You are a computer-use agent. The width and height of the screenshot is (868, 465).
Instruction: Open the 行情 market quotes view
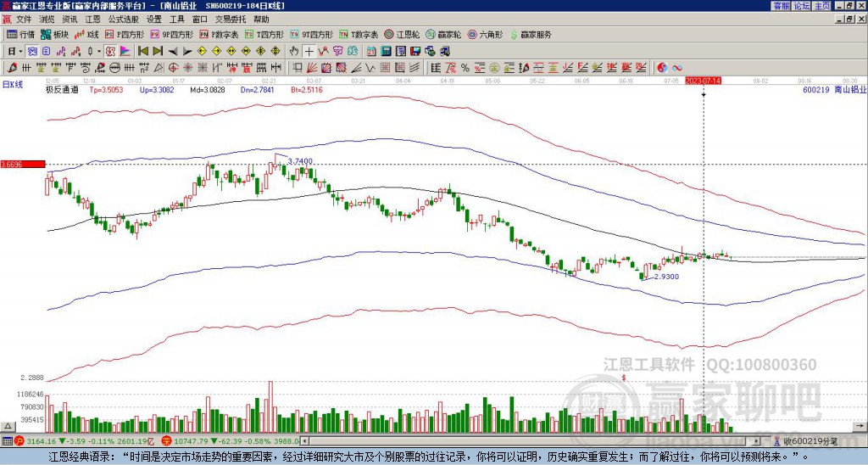point(20,35)
